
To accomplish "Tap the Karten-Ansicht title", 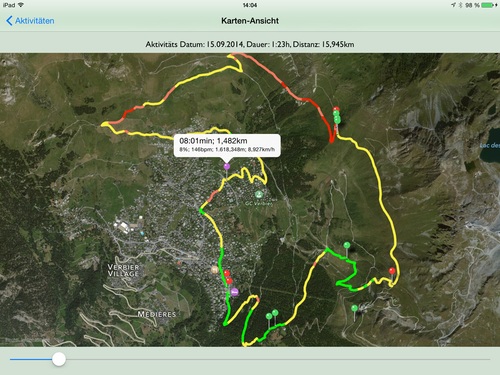I will point(250,21).
